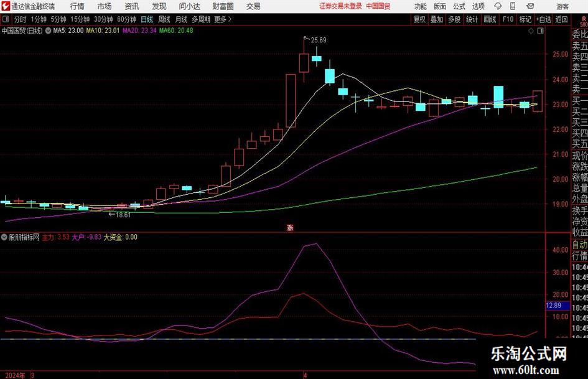Image resolution: width=588 pixels, height=379 pixels.
Task: Switch to 周线 period
Action: (164, 19)
